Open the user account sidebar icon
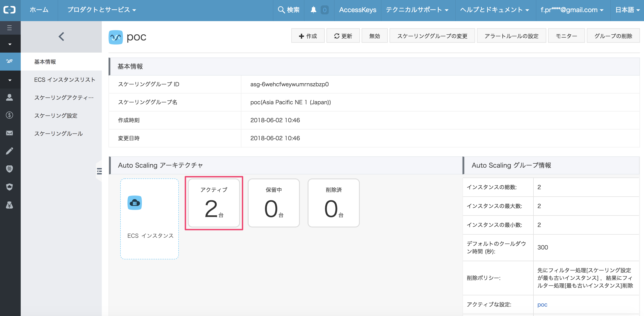Viewport: 644px width, 316px height. 9,97
